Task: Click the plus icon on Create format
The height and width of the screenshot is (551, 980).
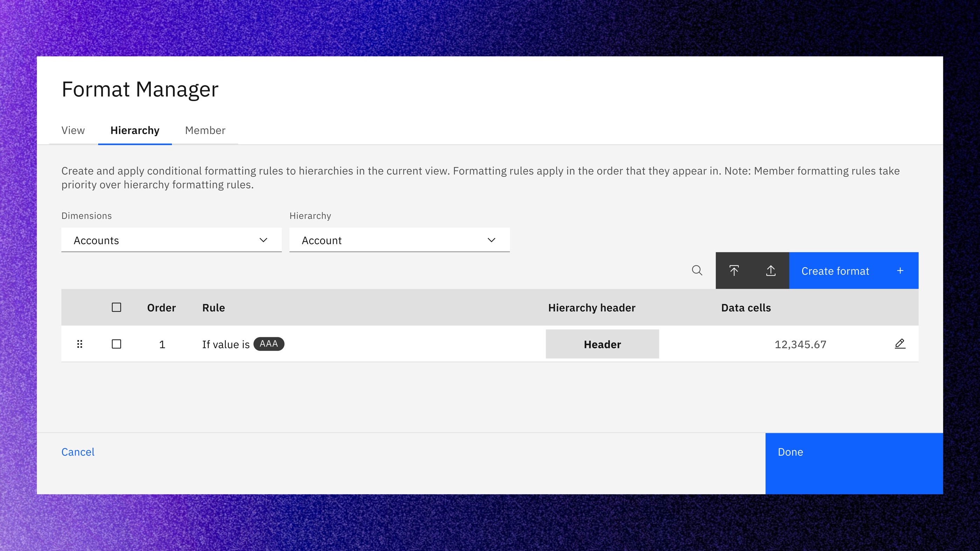Action: point(900,271)
